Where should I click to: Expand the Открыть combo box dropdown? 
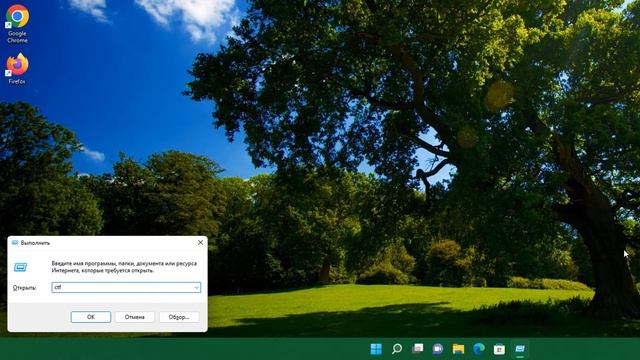pos(196,288)
